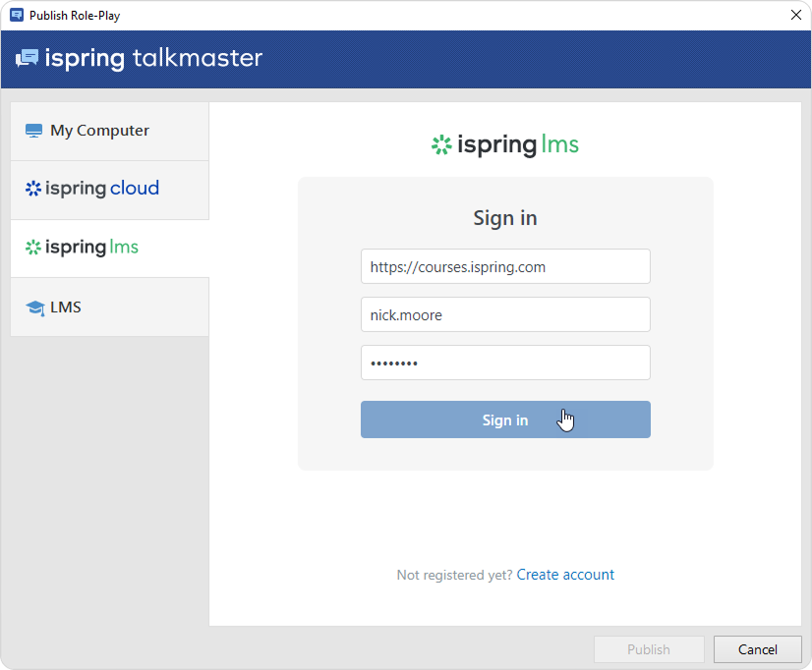Follow the Create account link

pyautogui.click(x=565, y=575)
